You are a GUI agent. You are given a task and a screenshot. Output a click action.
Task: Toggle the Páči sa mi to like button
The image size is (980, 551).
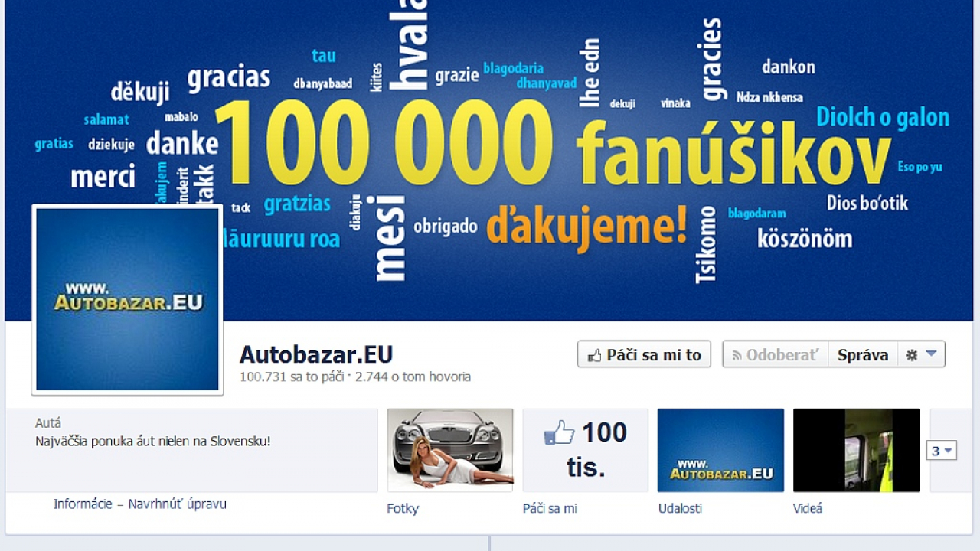[644, 354]
